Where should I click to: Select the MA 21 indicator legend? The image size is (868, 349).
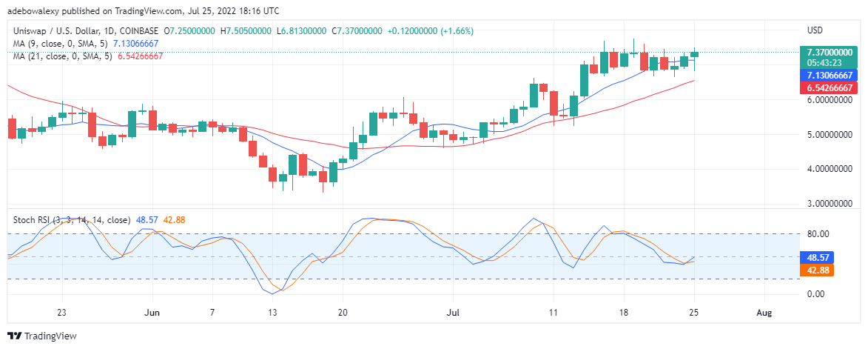click(x=63, y=56)
